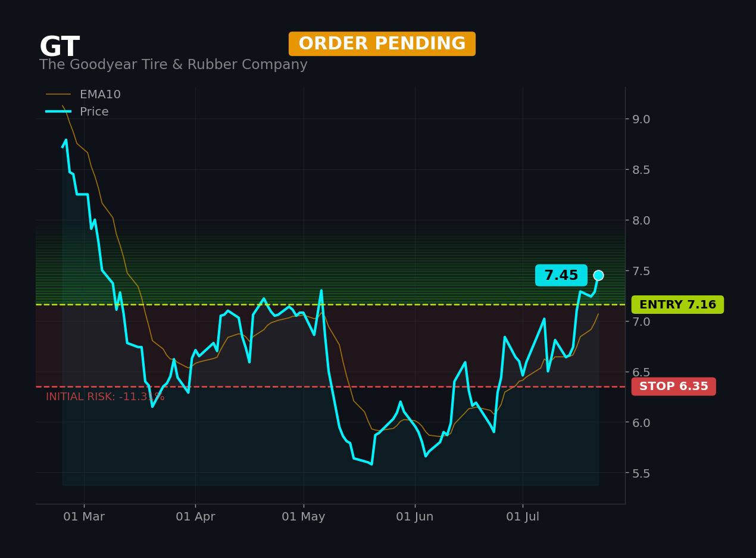Viewport: 756px width, 558px height.
Task: Click the INITIAL RISK -11.3% text
Action: pyautogui.click(x=105, y=397)
